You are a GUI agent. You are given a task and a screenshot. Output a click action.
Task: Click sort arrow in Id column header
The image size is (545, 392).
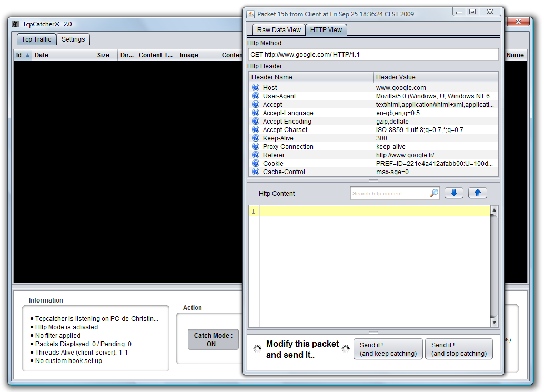coord(27,55)
